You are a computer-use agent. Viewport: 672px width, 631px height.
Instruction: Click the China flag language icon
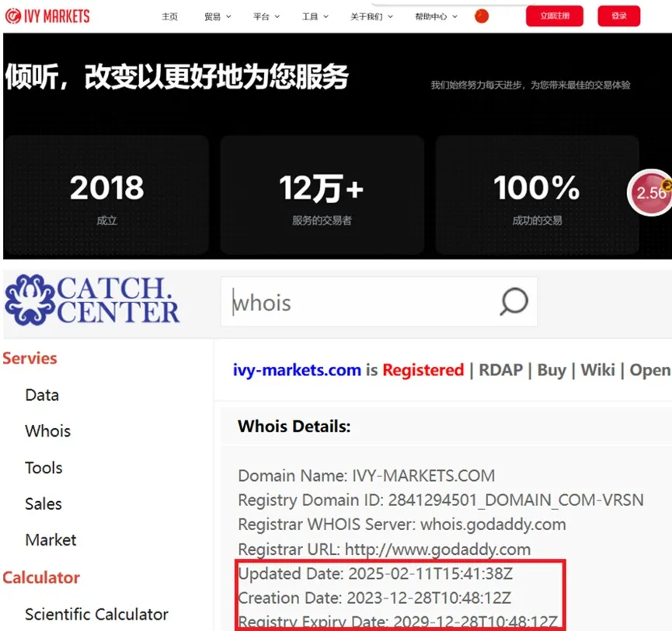click(482, 16)
